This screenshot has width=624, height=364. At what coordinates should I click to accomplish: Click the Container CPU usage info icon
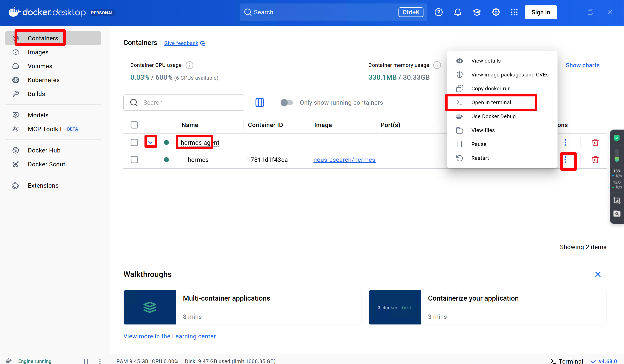(x=189, y=65)
